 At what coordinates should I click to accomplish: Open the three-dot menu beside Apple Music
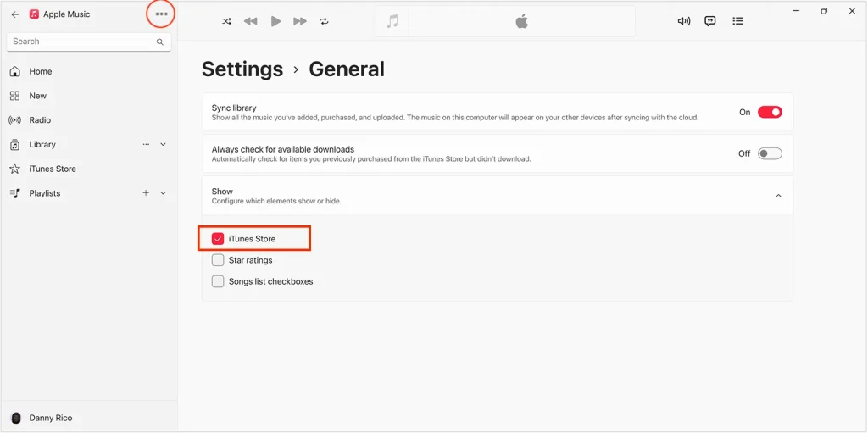click(x=161, y=14)
